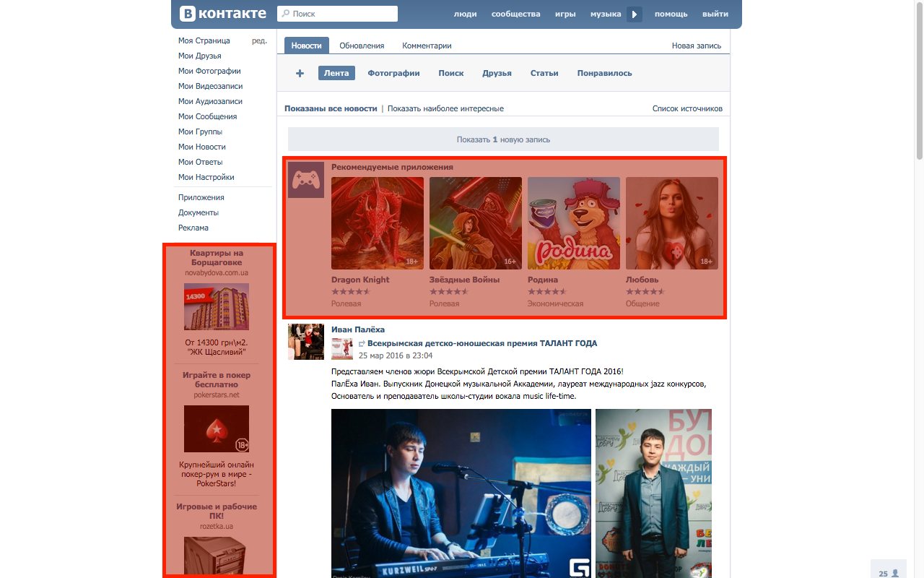Switch to the Комментарии tab
This screenshot has height=578, width=924.
[x=427, y=46]
